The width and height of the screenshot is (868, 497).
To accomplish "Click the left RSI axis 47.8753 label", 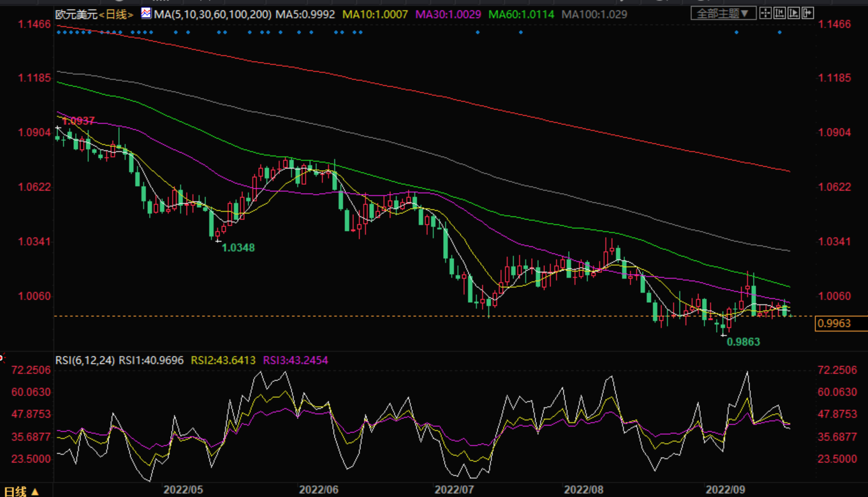I will tap(31, 414).
